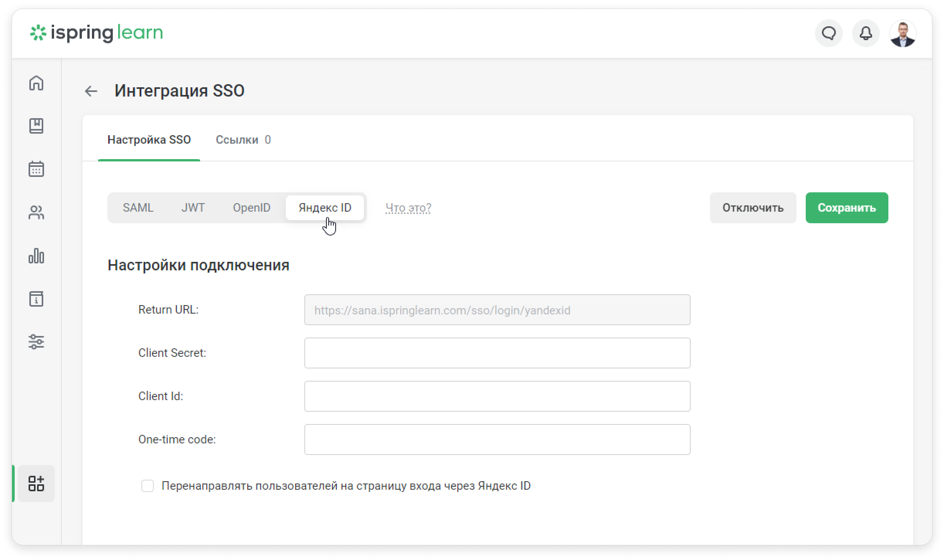Screen dimensions: 944x560
Task: Click the chat messages icon
Action: [829, 33]
